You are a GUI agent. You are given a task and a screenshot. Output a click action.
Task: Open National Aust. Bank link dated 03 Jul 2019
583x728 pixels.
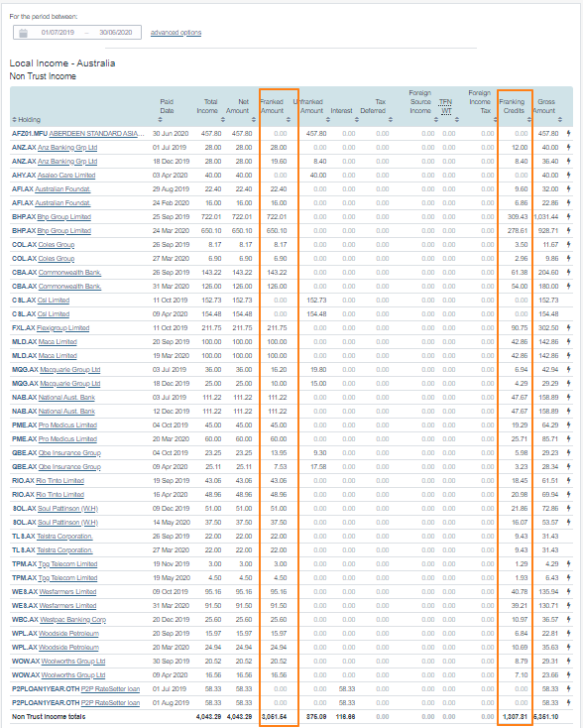click(66, 398)
